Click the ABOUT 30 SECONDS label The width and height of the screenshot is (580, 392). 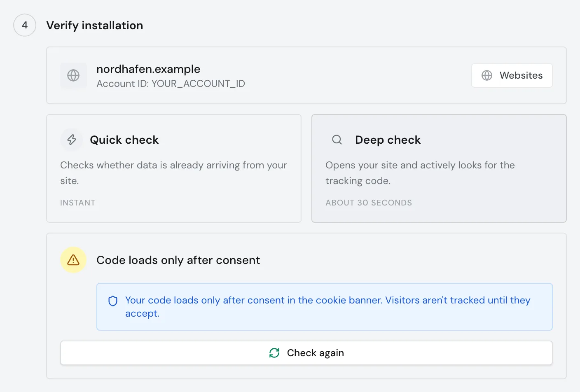point(369,203)
